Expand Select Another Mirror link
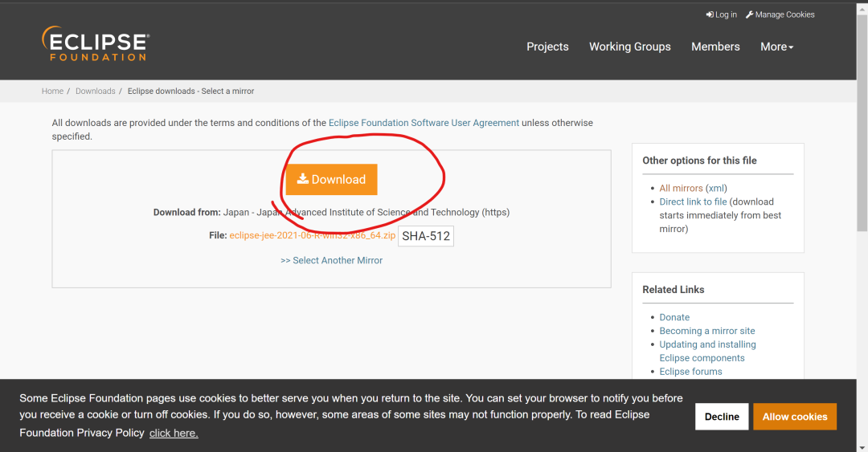 [332, 261]
